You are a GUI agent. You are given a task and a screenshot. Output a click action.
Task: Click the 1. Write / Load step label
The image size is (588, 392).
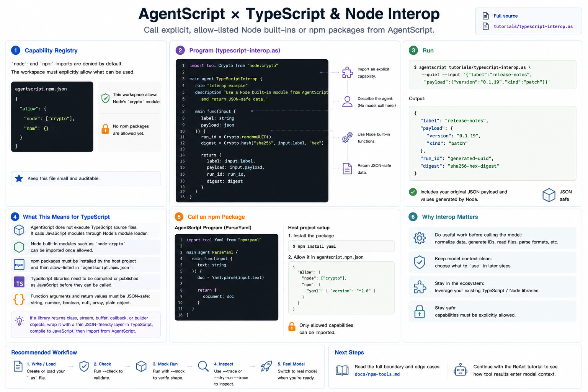(41, 364)
